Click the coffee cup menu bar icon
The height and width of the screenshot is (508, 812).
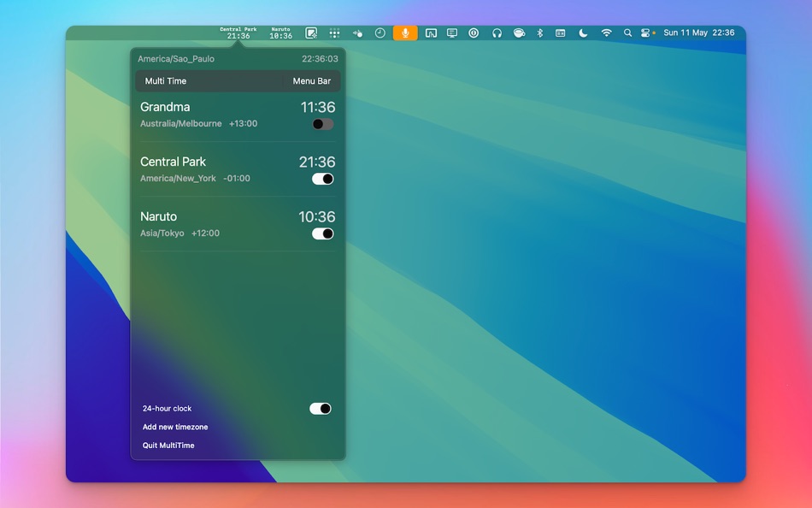tap(519, 33)
